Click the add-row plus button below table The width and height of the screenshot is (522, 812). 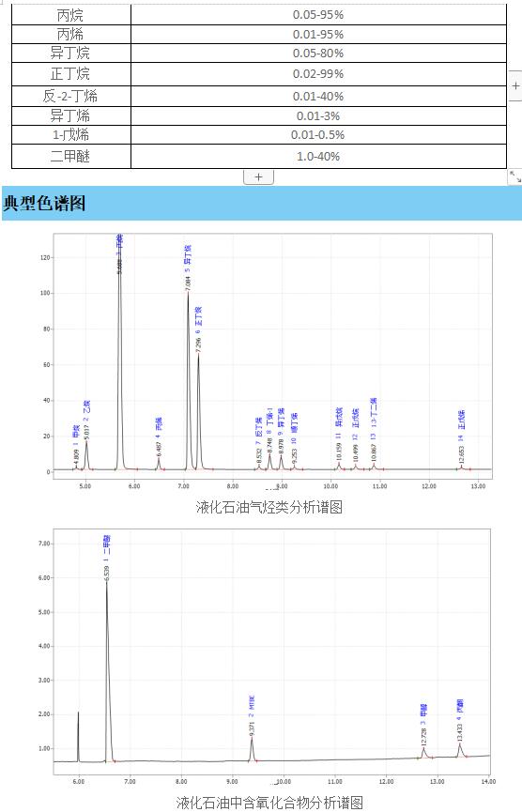(258, 177)
